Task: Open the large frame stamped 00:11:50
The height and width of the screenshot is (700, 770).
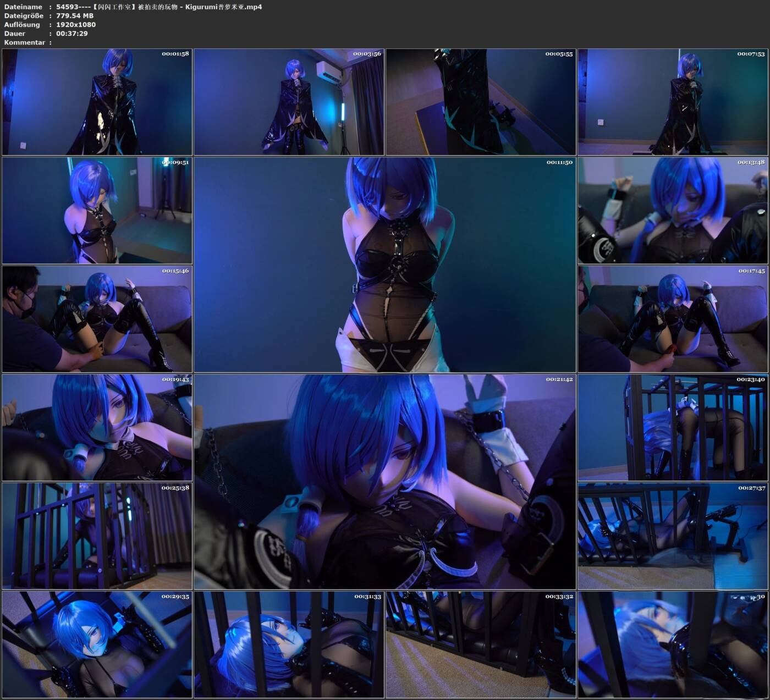Action: [x=385, y=265]
